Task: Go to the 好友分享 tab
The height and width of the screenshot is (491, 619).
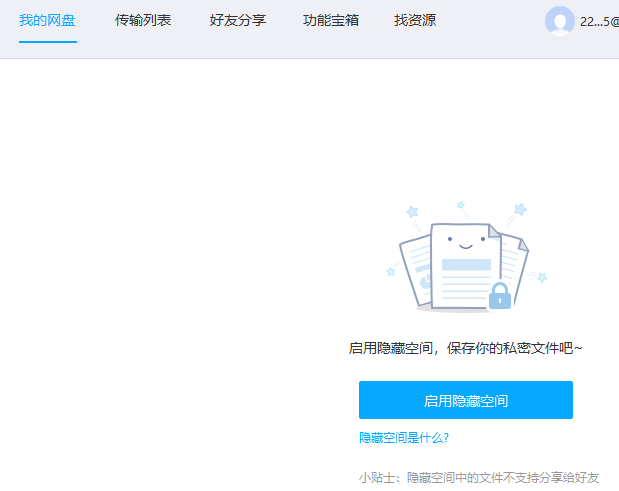Action: [238, 20]
